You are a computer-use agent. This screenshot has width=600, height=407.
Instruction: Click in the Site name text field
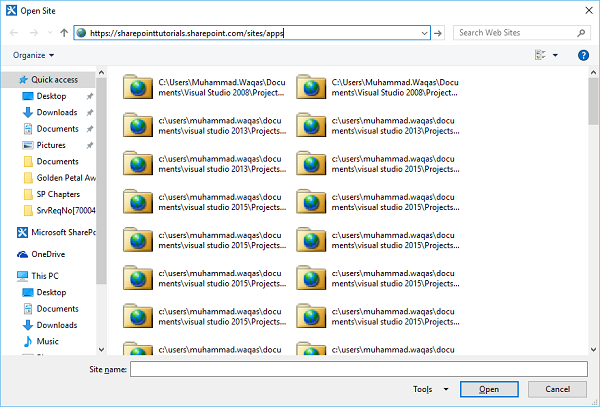click(x=359, y=369)
